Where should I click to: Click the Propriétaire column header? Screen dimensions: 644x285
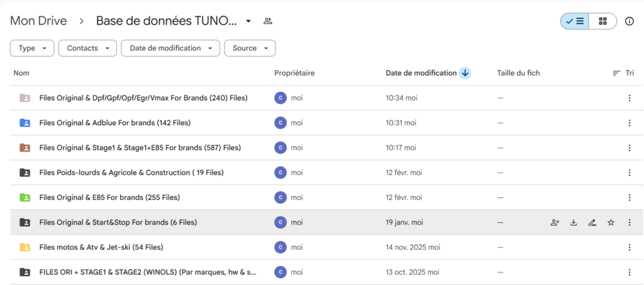[294, 73]
